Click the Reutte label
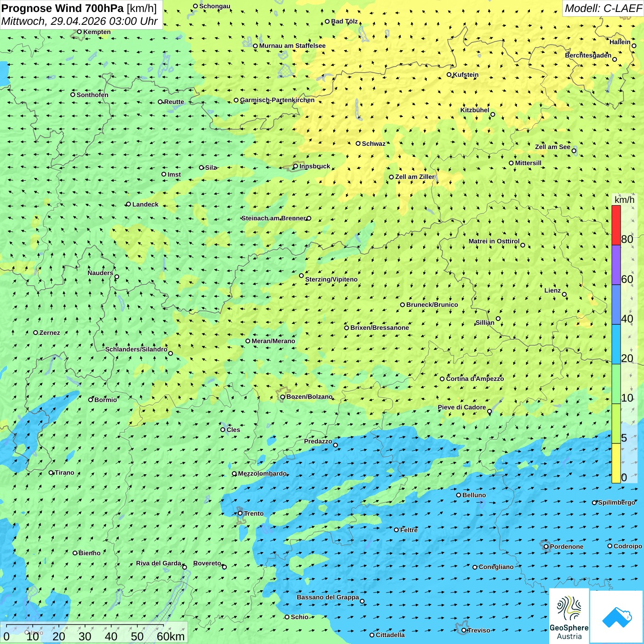Viewport: 644px width, 644px height. tap(174, 102)
